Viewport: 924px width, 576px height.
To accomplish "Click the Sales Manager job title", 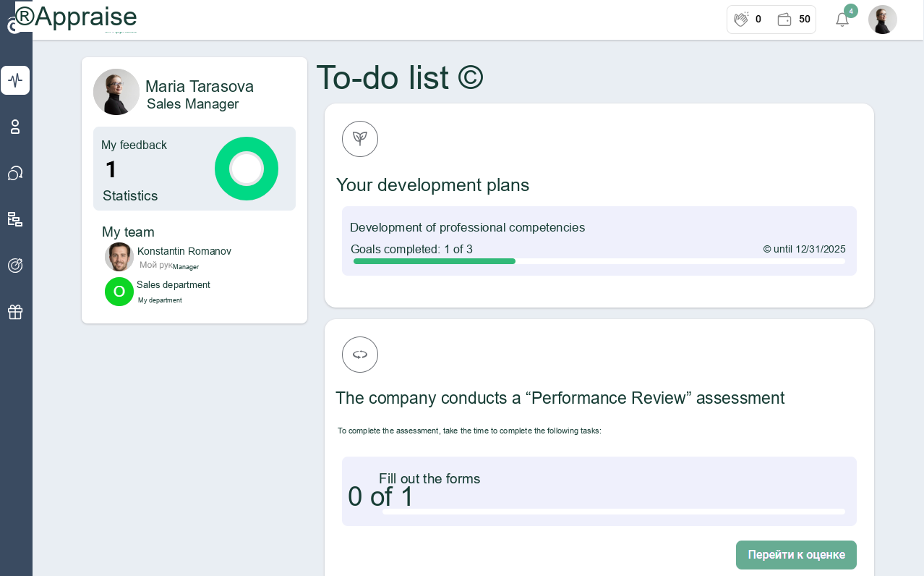I will tap(192, 104).
